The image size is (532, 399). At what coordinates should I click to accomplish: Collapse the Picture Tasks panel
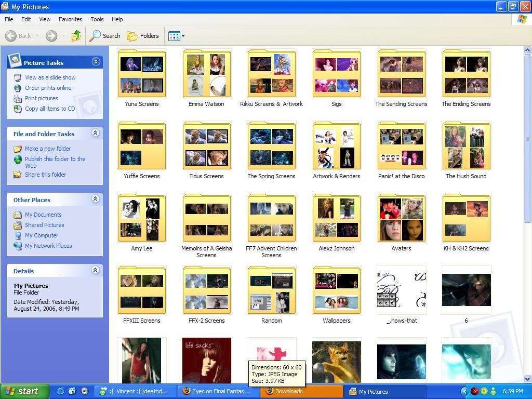[x=96, y=62]
